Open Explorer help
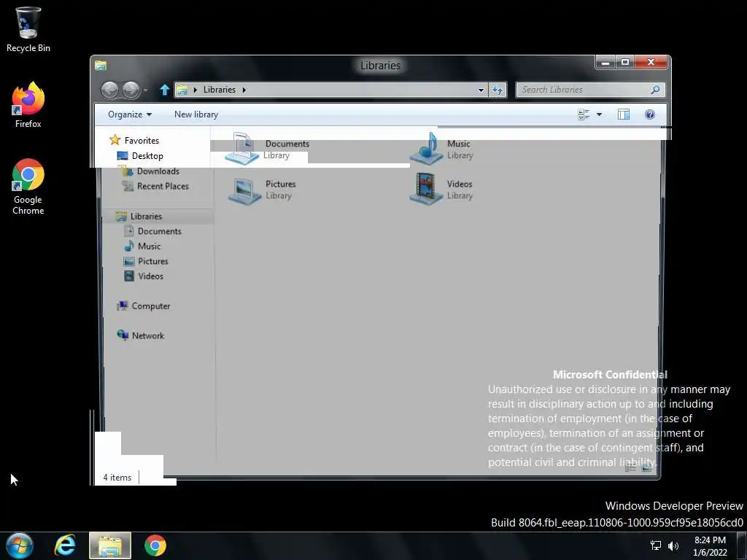Viewport: 747px width, 560px height. (x=650, y=114)
